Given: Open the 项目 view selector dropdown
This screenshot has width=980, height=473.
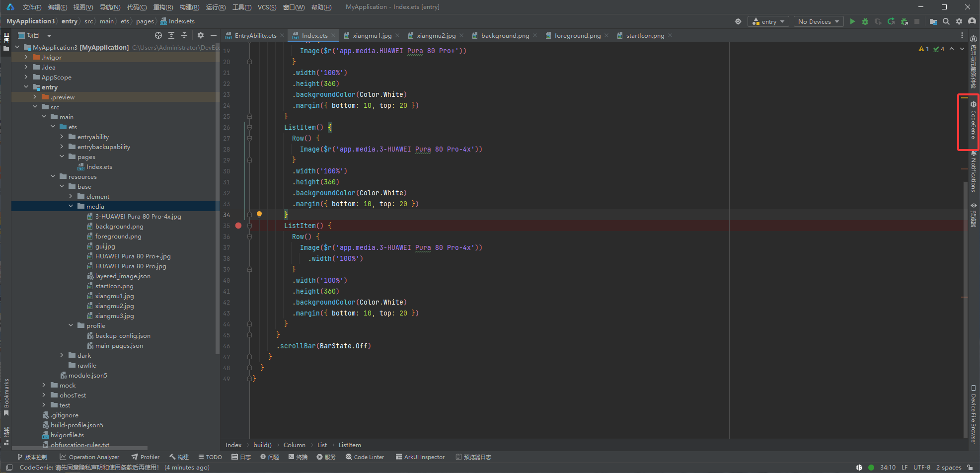Looking at the screenshot, I should pos(35,35).
